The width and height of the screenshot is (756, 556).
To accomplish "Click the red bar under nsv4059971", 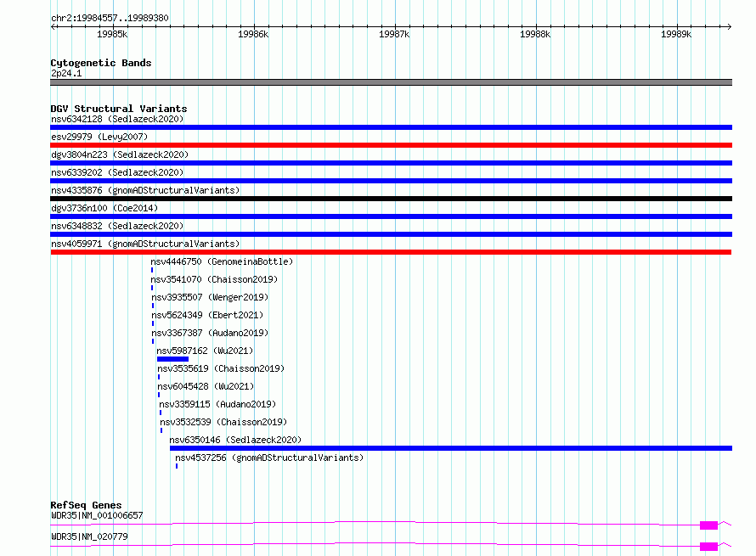I will [391, 252].
